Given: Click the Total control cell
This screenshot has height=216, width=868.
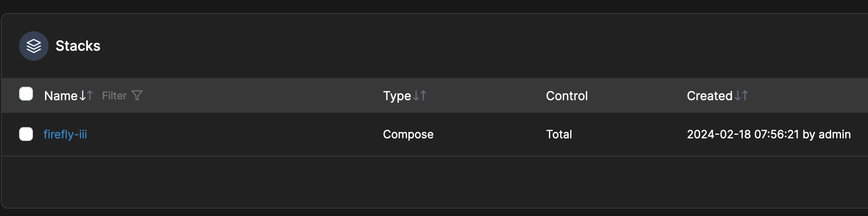Looking at the screenshot, I should tap(559, 134).
